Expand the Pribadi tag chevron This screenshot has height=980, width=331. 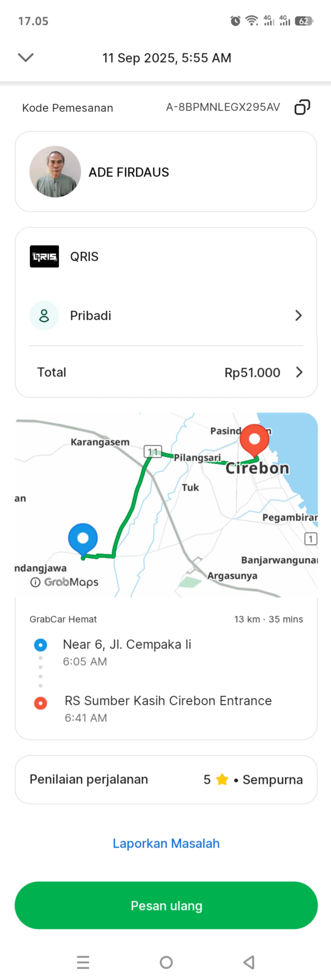pyautogui.click(x=299, y=315)
